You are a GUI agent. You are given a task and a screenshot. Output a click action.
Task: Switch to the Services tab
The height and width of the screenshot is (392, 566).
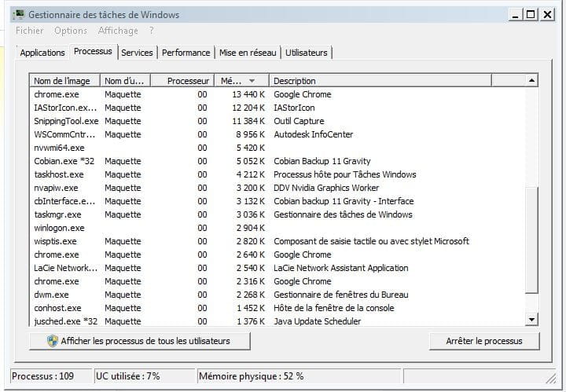tap(137, 53)
